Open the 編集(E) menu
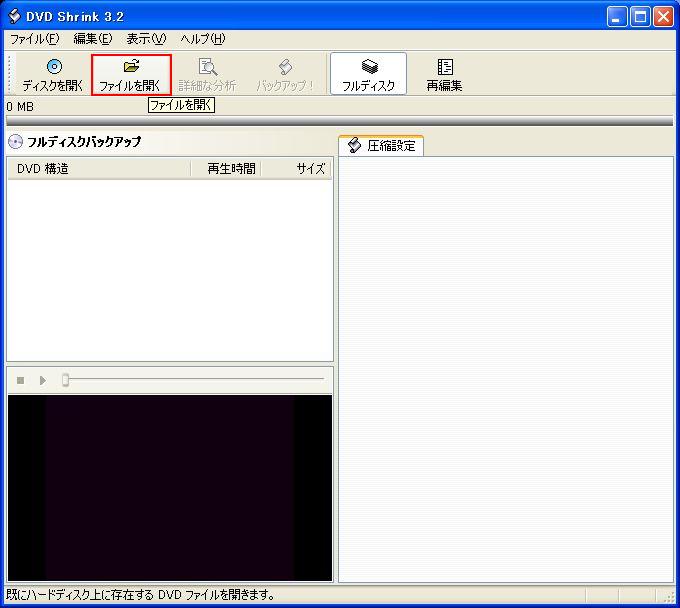The height and width of the screenshot is (608, 680). pos(92,39)
